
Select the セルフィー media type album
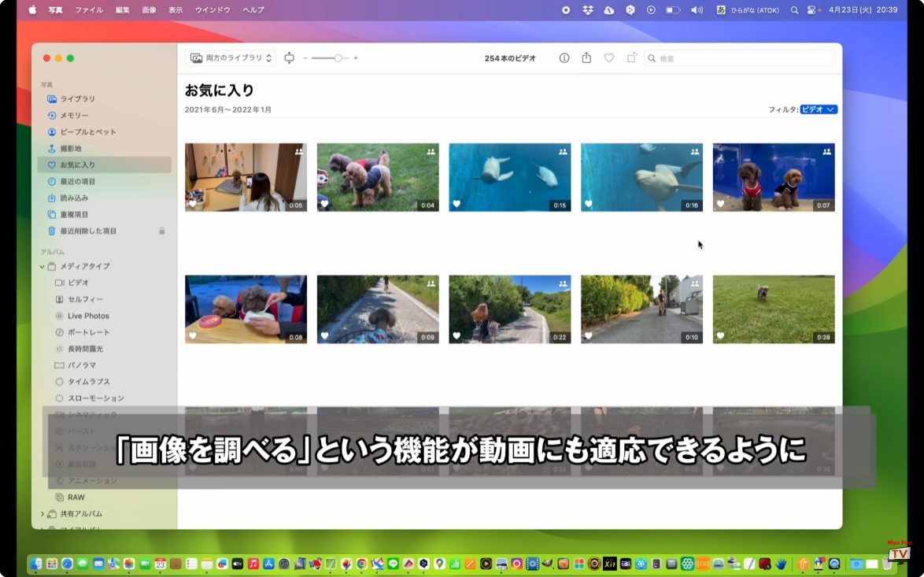tap(105, 299)
